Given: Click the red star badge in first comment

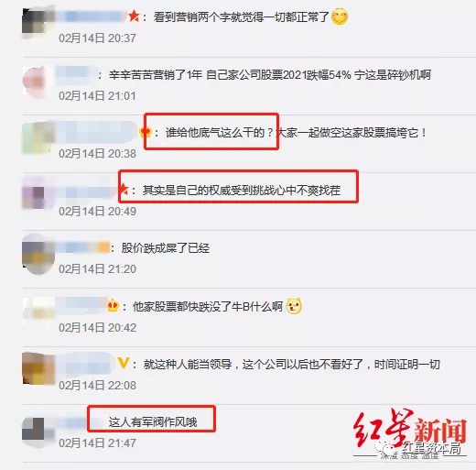Looking at the screenshot, I should [x=134, y=16].
